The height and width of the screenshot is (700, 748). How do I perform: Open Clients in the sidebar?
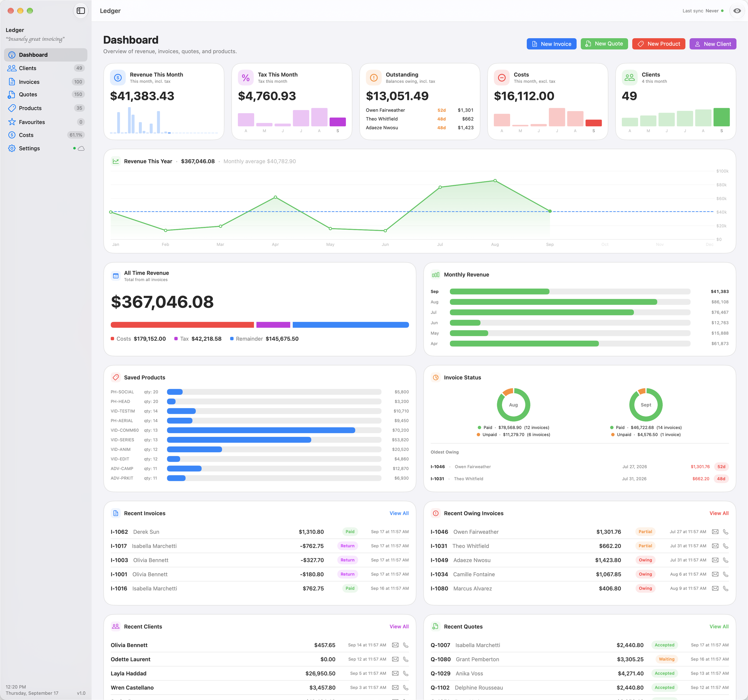coord(45,68)
